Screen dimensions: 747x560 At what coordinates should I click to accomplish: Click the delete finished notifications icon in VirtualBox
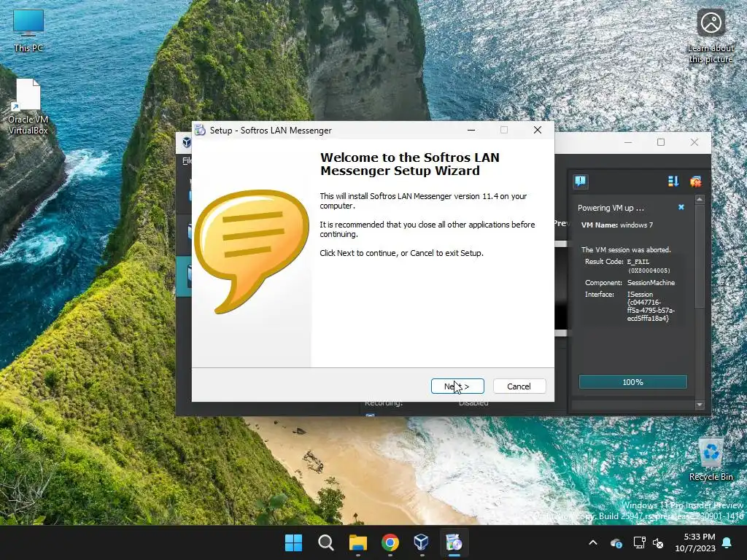click(695, 181)
